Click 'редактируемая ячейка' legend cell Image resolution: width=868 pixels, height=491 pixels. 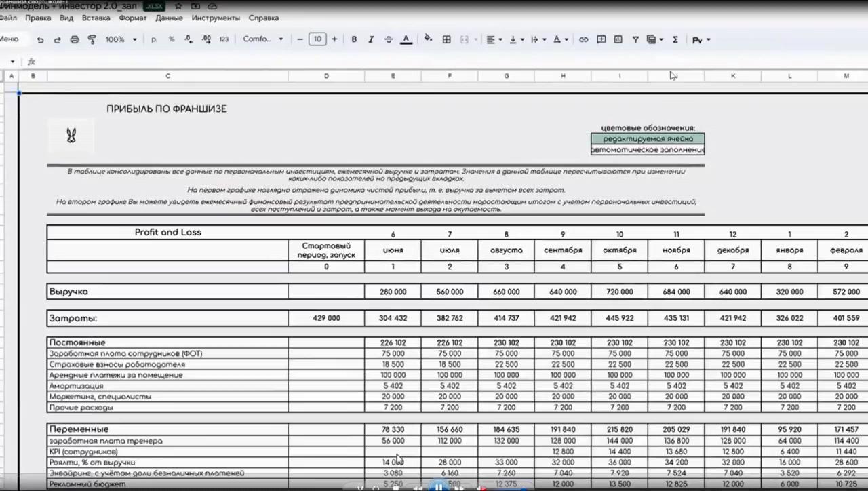click(x=648, y=138)
